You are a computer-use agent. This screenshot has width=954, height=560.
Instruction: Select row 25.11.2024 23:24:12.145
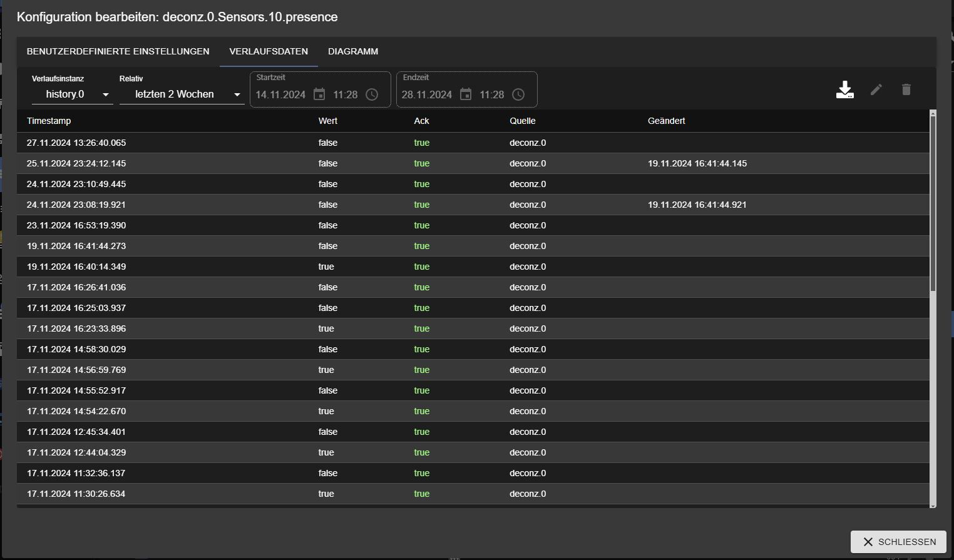473,163
